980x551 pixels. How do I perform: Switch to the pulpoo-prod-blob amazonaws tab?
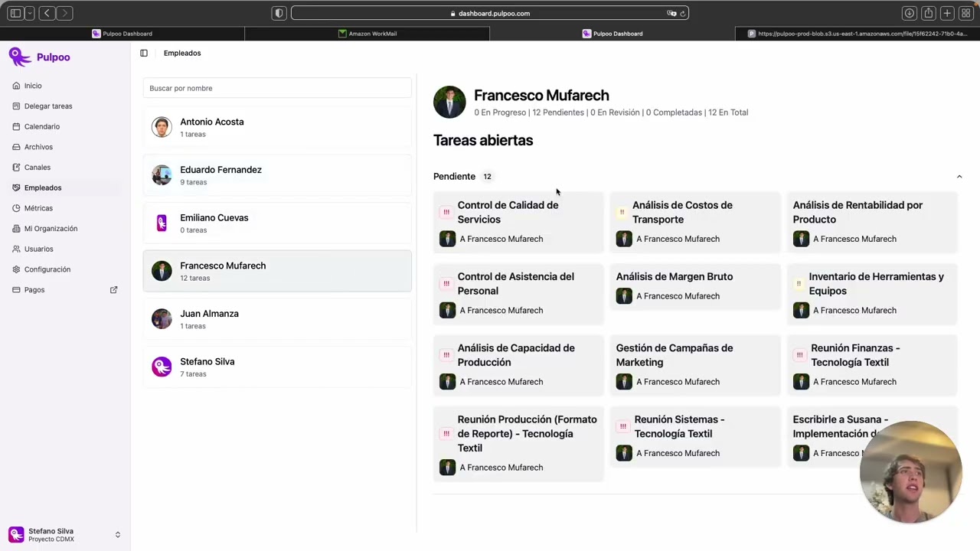(x=857, y=34)
